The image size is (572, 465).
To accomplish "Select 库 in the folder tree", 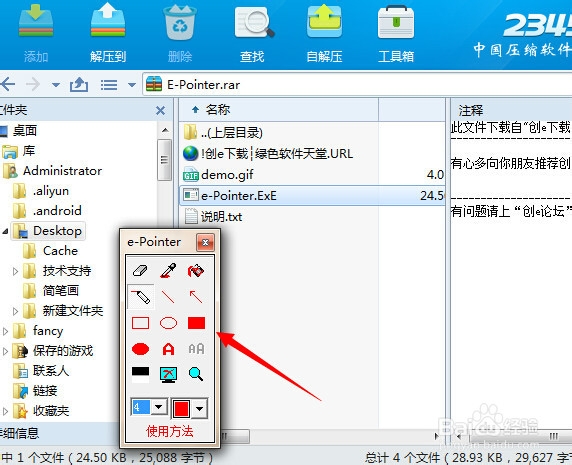I will [x=28, y=151].
